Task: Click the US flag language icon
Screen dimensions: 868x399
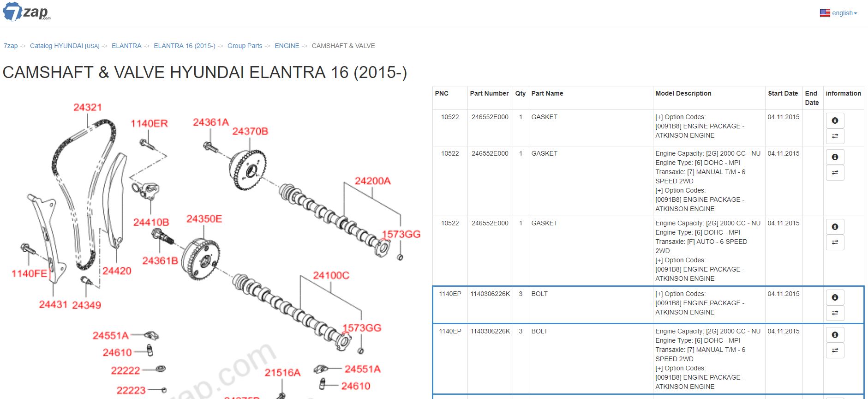Action: point(825,13)
